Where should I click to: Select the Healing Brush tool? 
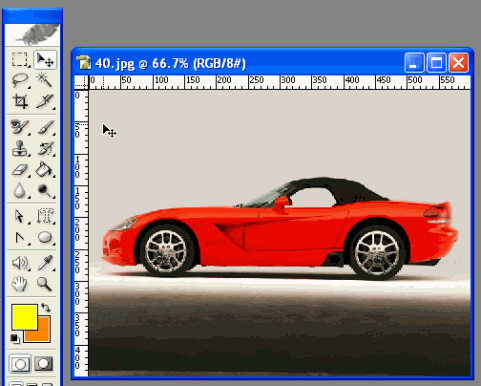(20, 127)
